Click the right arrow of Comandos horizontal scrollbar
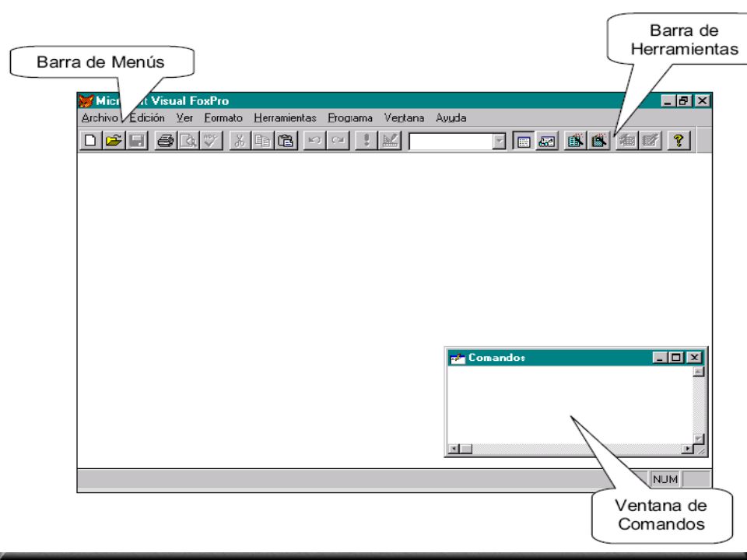This screenshot has height=560, width=747. coord(687,449)
